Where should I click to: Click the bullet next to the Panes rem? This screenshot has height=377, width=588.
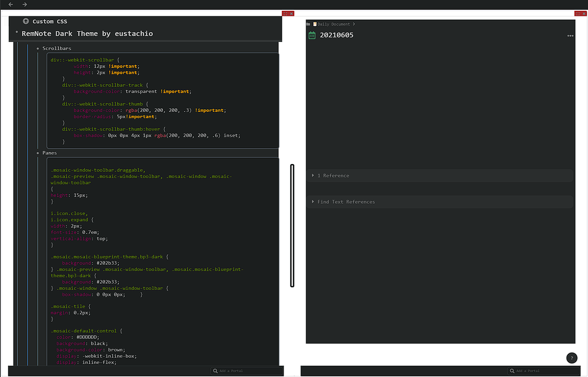[x=37, y=153]
